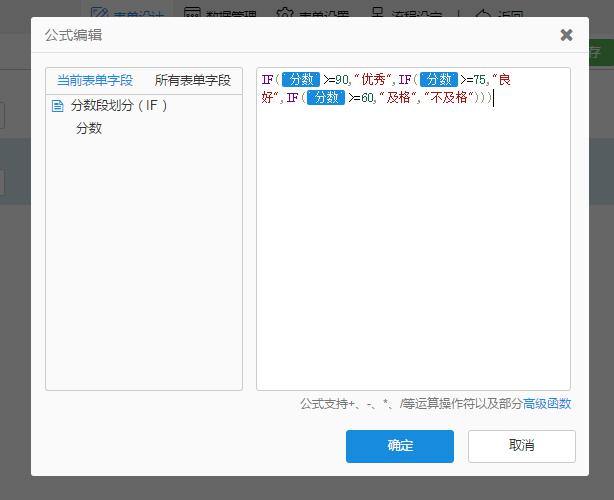Close the 公式编辑 dialog with the X

(x=566, y=35)
